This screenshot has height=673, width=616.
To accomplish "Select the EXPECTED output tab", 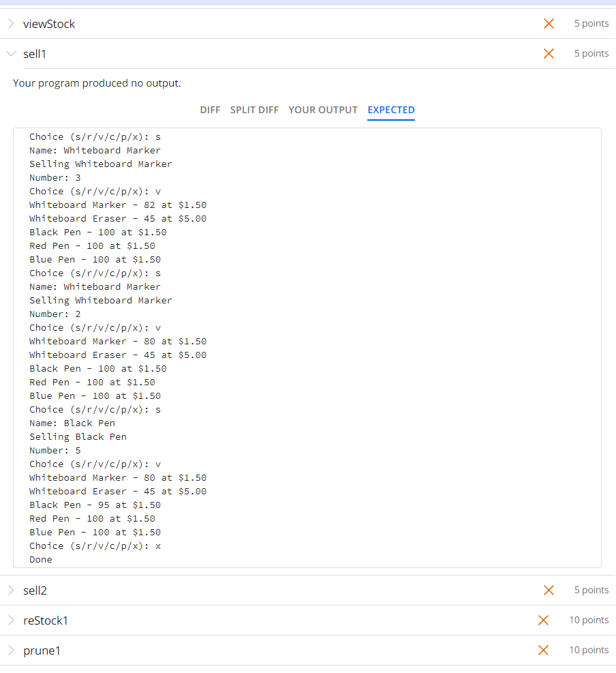I will click(390, 110).
